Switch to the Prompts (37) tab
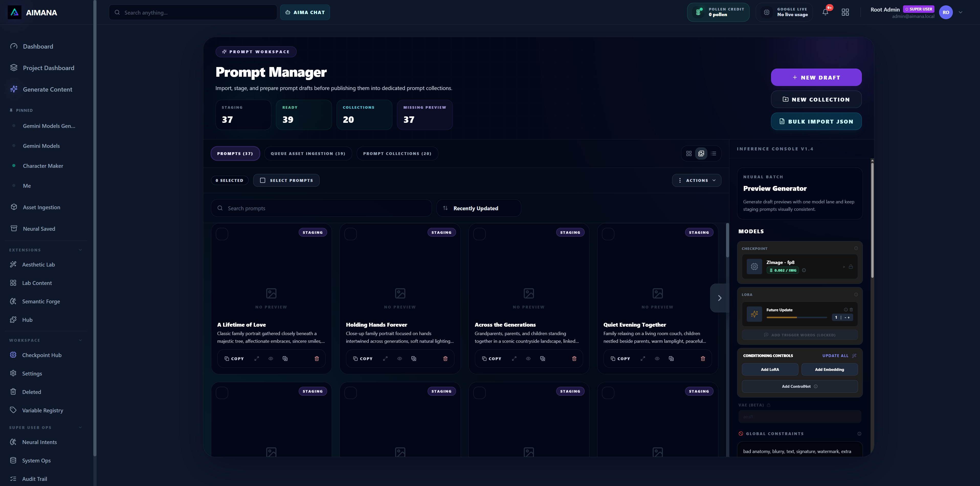This screenshot has width=980, height=486. (x=235, y=153)
